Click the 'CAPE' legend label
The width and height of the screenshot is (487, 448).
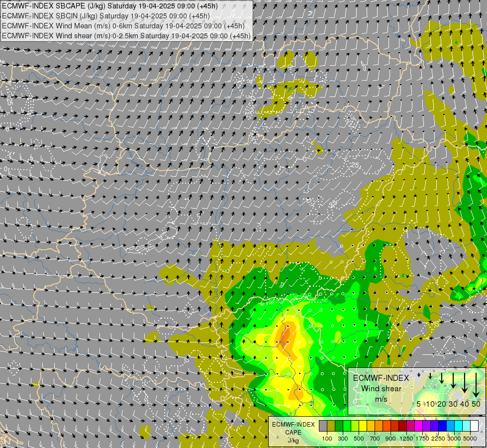pos(293,433)
